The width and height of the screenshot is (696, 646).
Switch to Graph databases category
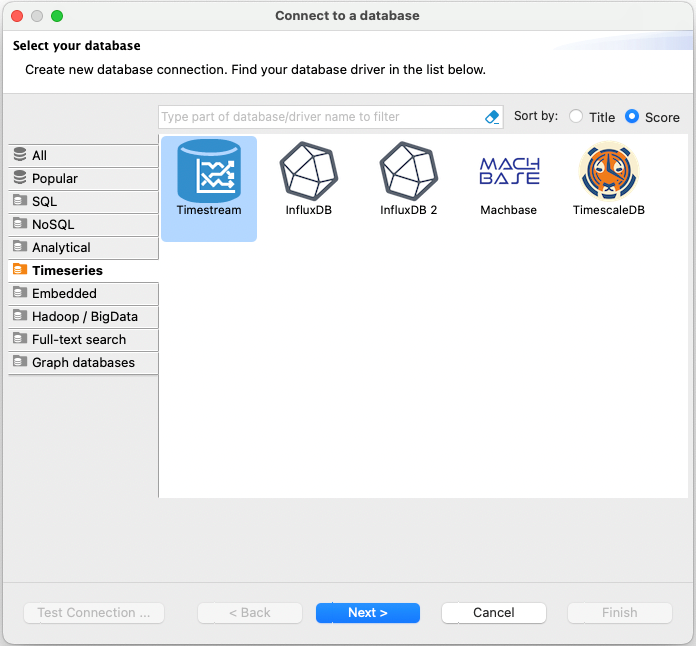(x=83, y=363)
